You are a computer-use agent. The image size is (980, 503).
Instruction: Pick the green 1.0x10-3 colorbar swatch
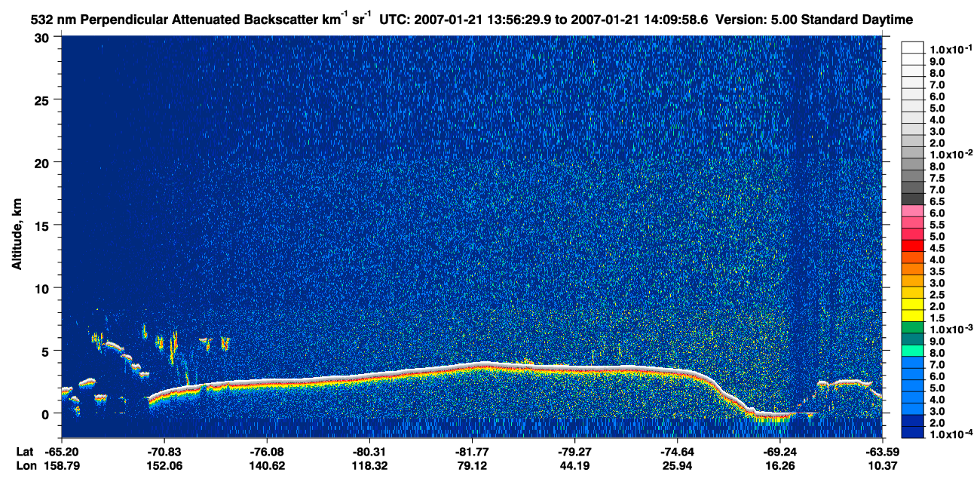[x=912, y=328]
